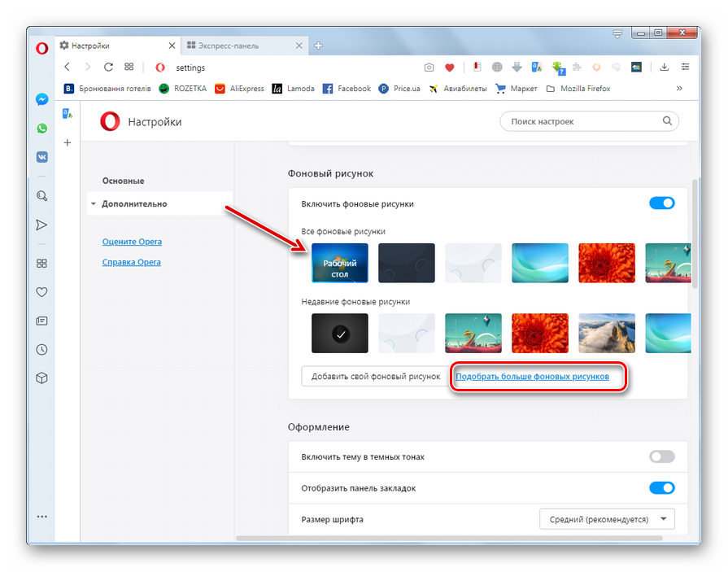This screenshot has height=572, width=728.
Task: Enable the dark theme toggle
Action: click(661, 457)
